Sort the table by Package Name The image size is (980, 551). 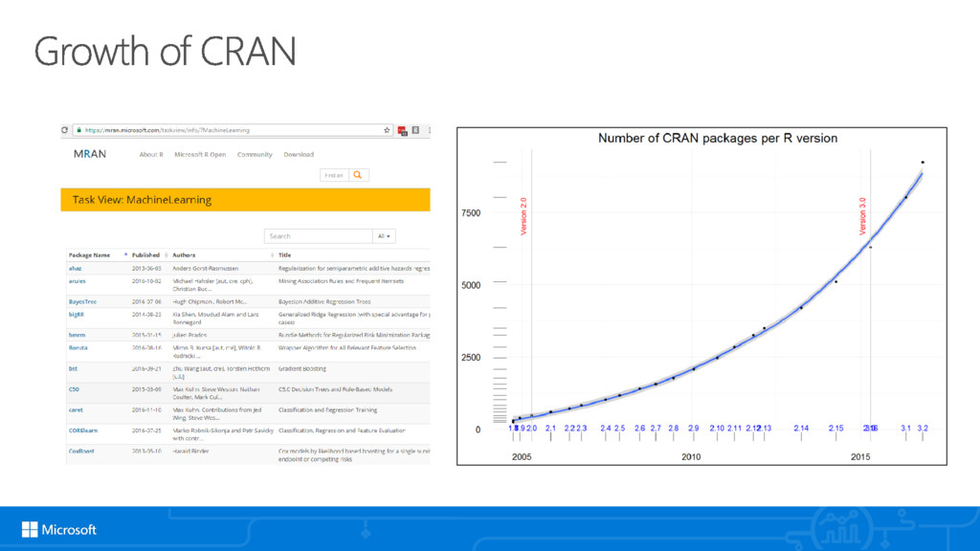click(x=89, y=254)
